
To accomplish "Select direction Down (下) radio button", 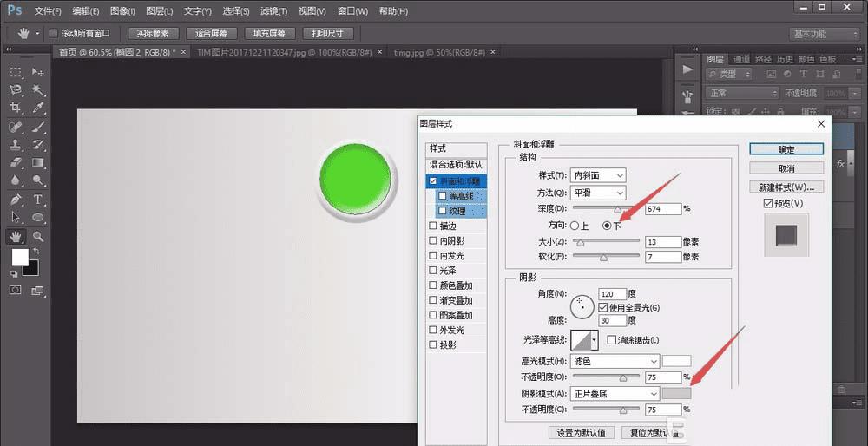I will pos(608,226).
